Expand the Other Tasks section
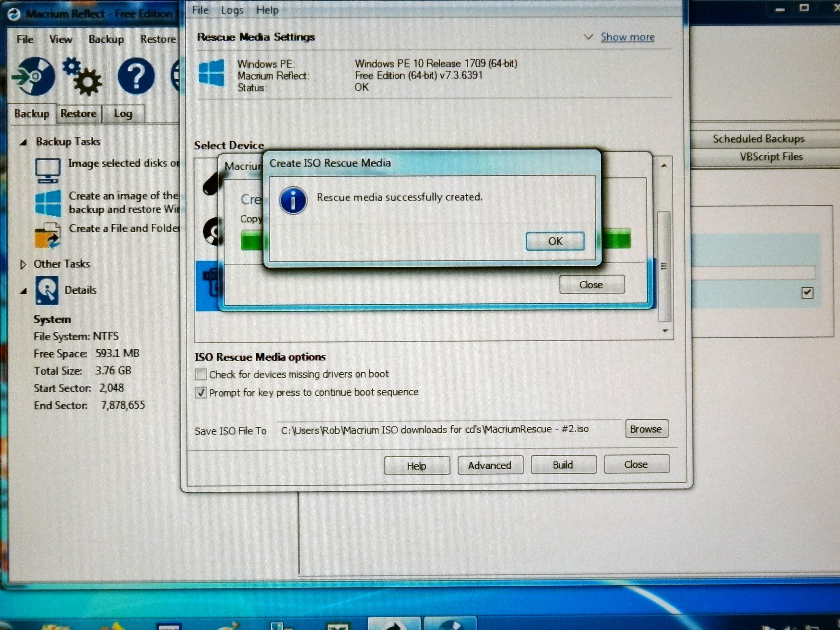840x630 pixels. (x=23, y=265)
